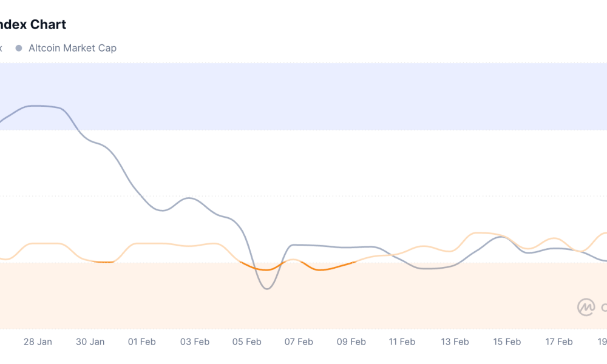This screenshot has width=607, height=364.
Task: Click the 01 Feb axis label
Action: pyautogui.click(x=142, y=342)
